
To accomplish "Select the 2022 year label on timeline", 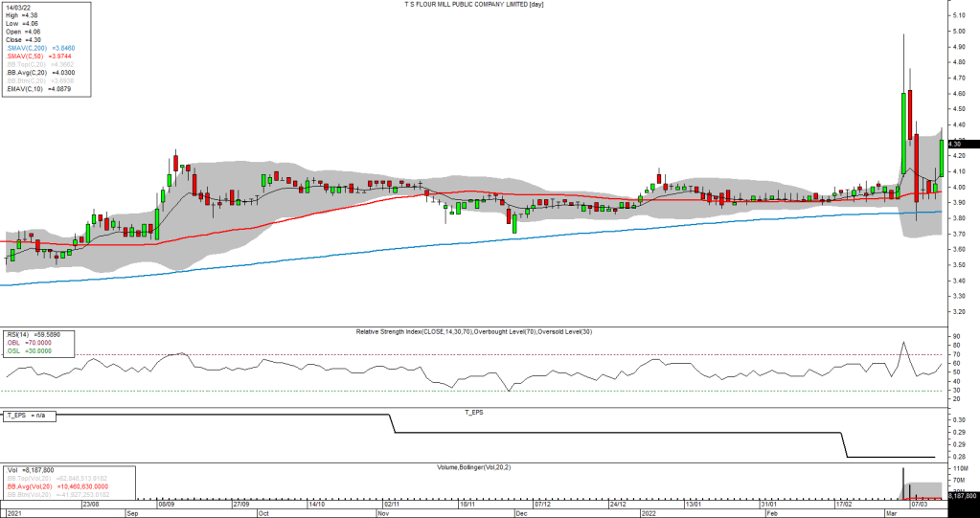I will point(647,512).
